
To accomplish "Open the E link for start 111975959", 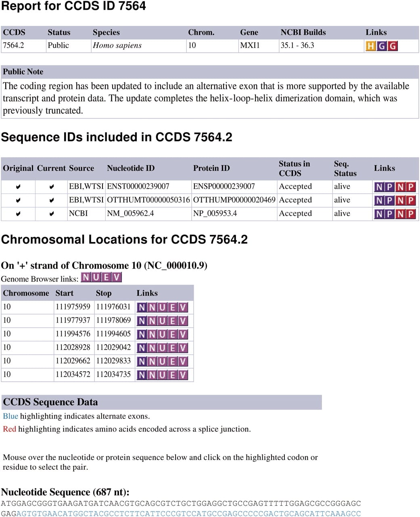I will tap(173, 308).
